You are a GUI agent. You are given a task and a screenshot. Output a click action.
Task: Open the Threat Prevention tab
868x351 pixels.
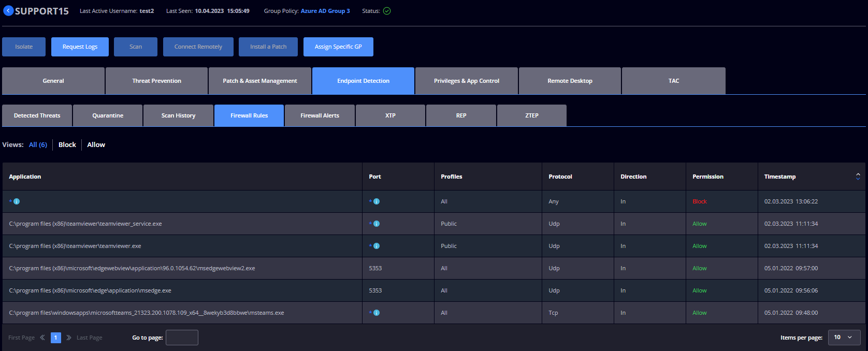(156, 81)
